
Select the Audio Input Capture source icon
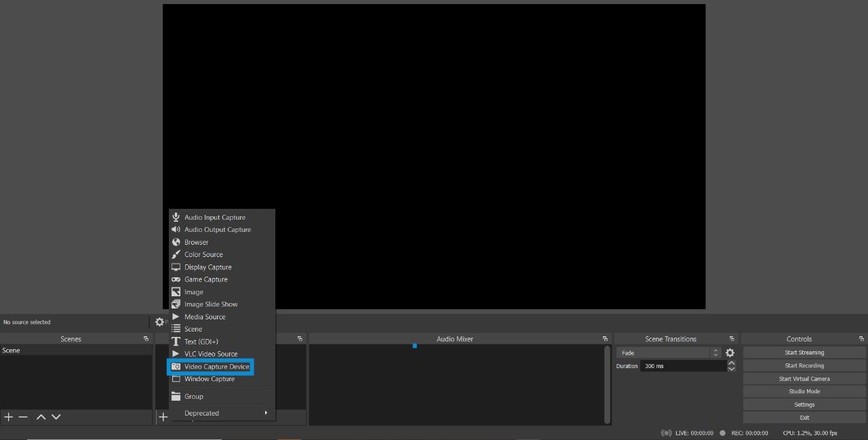176,217
